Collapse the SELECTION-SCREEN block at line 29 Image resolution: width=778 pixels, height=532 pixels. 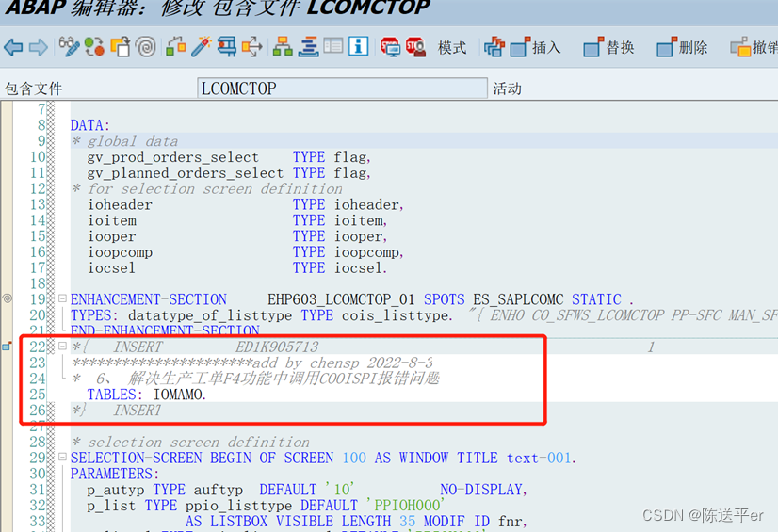click(62, 457)
